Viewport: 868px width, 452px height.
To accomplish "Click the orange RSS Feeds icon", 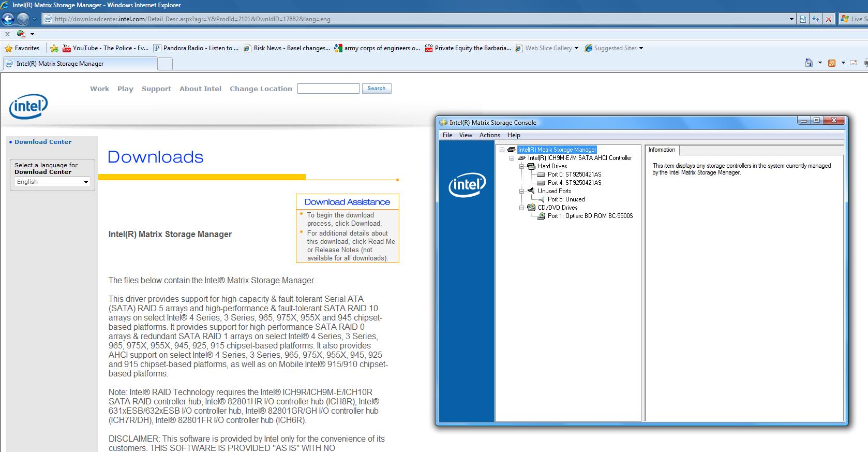I will [x=832, y=63].
